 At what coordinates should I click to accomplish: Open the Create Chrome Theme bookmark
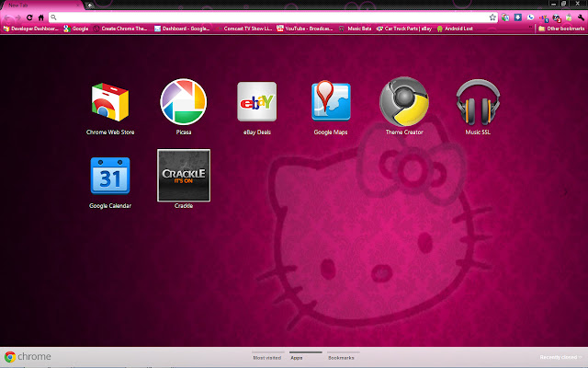pyautogui.click(x=120, y=29)
